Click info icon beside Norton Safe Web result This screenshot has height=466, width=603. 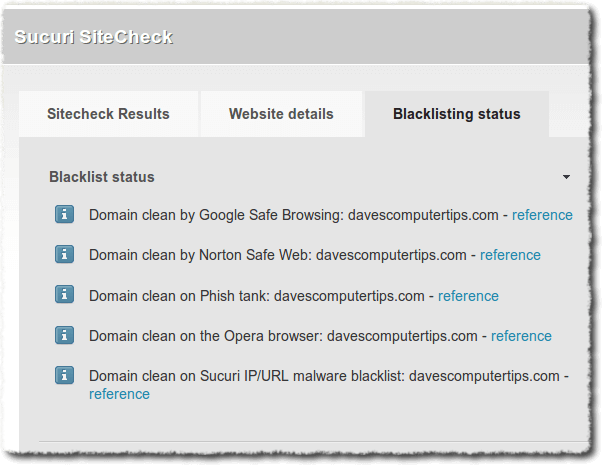click(64, 255)
